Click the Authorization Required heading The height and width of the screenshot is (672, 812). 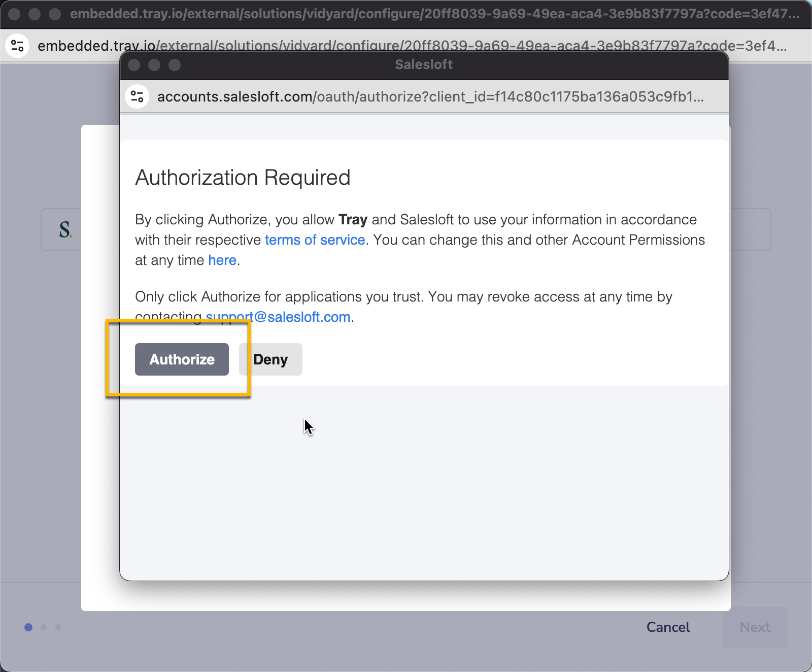(x=243, y=178)
